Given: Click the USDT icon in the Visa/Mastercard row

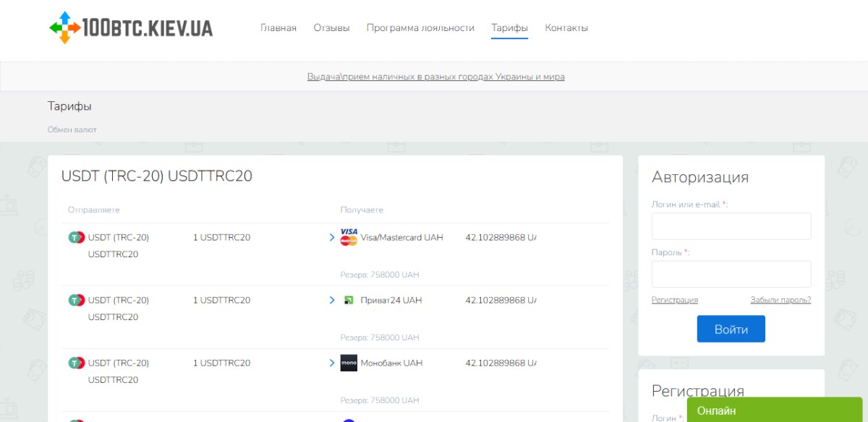Looking at the screenshot, I should click(76, 237).
